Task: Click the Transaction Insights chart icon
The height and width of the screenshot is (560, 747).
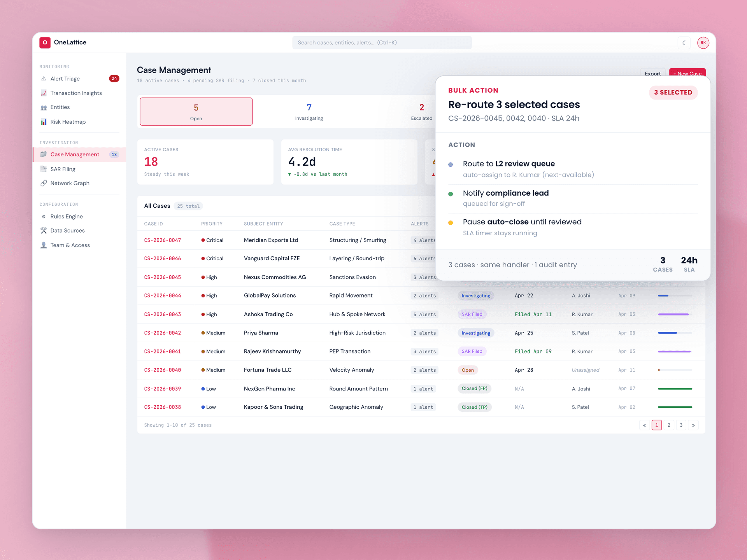Action: click(x=44, y=93)
